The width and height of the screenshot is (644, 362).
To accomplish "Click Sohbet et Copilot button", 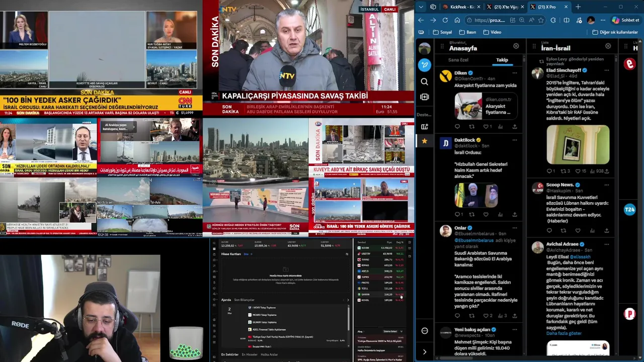I will click(x=625, y=20).
